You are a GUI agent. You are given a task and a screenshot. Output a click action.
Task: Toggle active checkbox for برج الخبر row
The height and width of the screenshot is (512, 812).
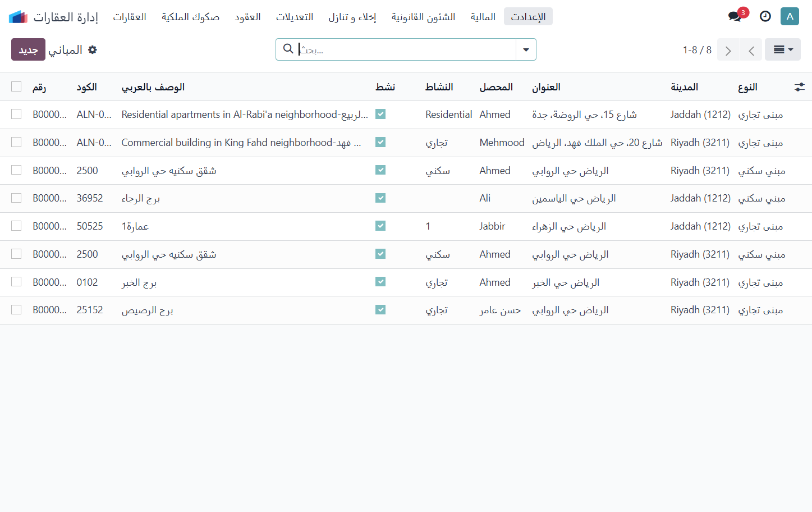380,282
